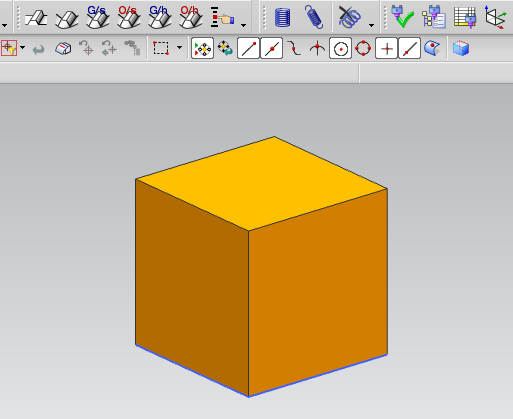Image resolution: width=513 pixels, height=419 pixels.
Task: Click the grayed objects hierarchy icon
Action: coord(132,48)
